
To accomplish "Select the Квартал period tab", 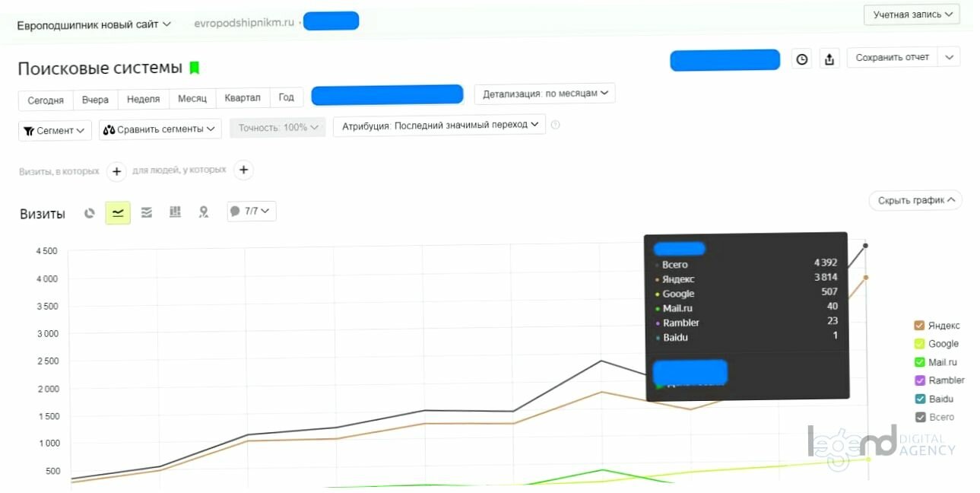I will (x=243, y=98).
